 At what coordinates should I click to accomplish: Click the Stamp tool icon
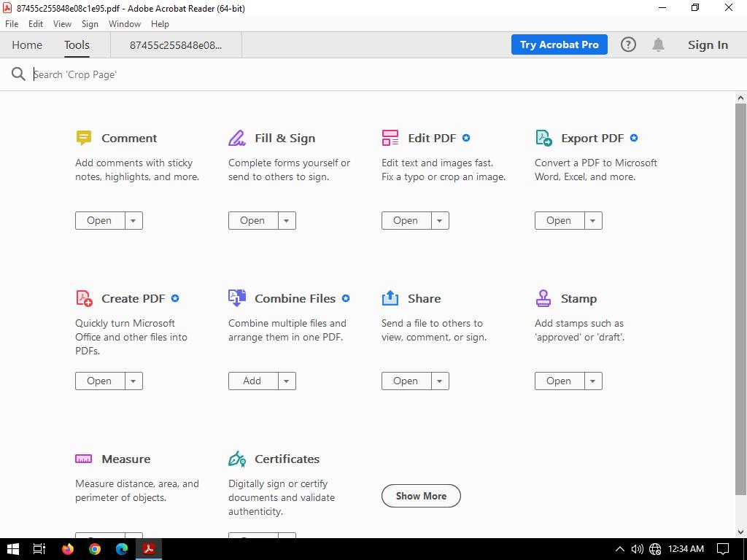coord(543,298)
